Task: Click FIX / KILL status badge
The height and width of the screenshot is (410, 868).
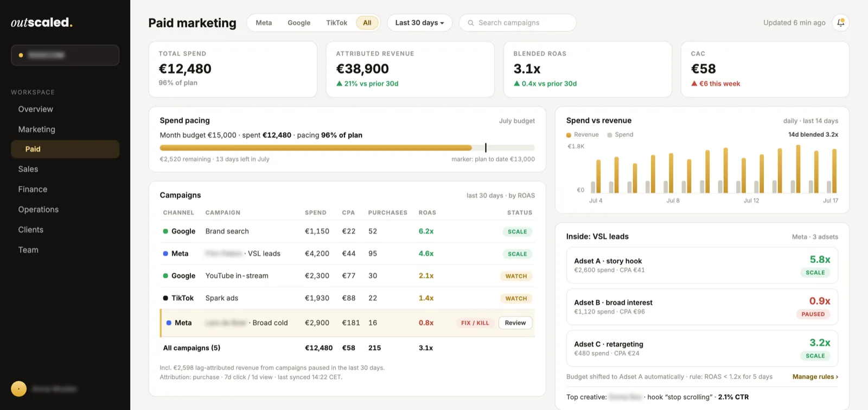Action: 475,323
